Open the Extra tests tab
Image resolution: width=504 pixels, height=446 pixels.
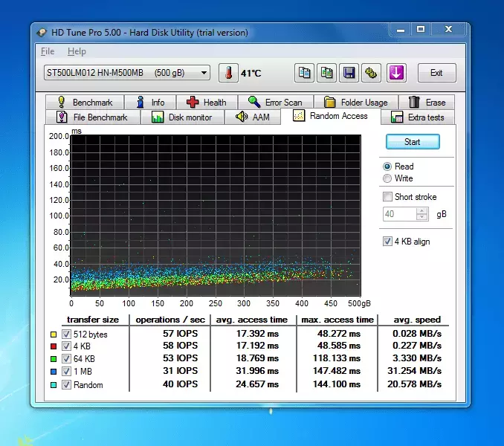tap(418, 117)
